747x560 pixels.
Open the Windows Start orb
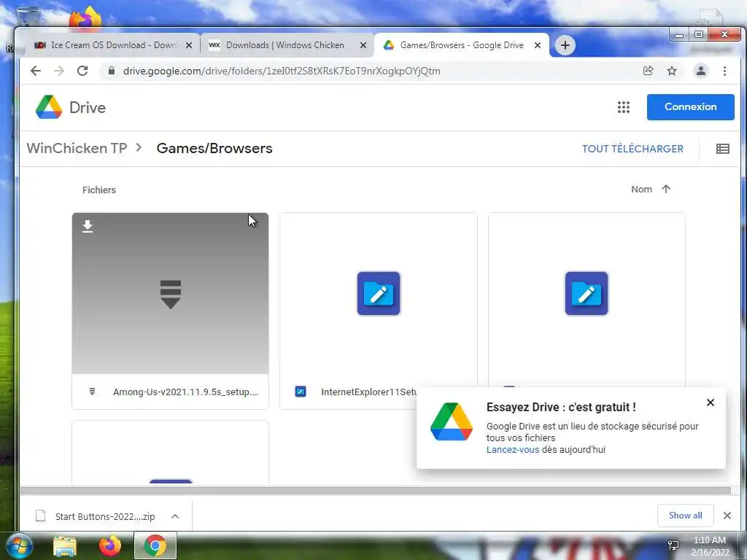pyautogui.click(x=20, y=545)
